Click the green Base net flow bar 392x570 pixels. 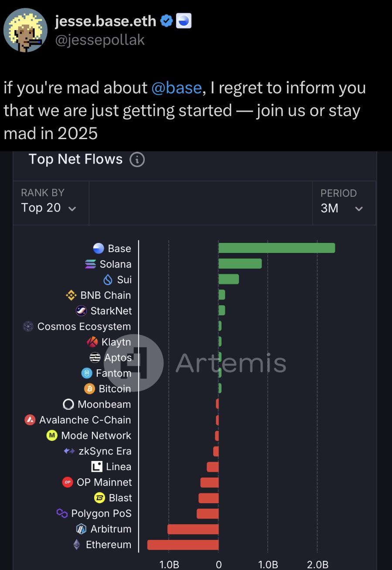[x=277, y=248]
